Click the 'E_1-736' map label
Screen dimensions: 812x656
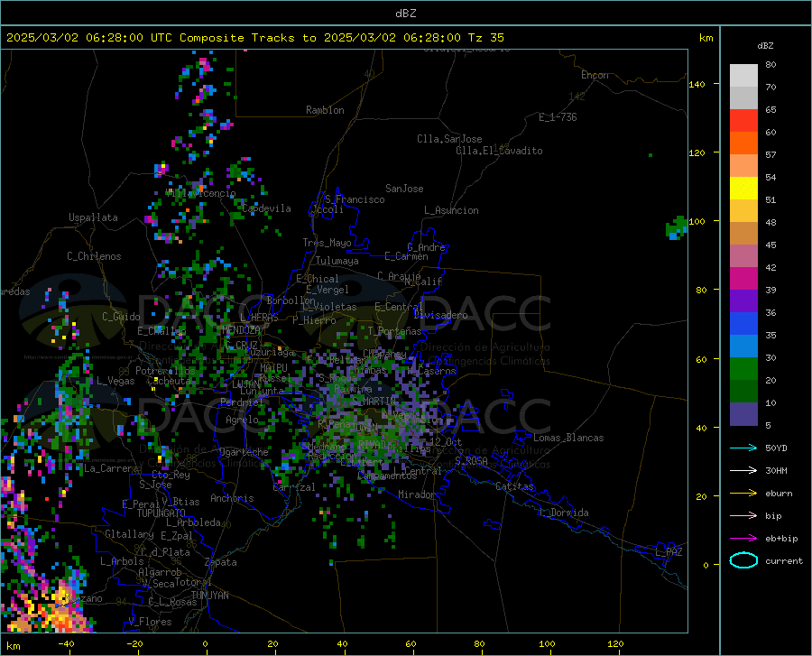(558, 117)
